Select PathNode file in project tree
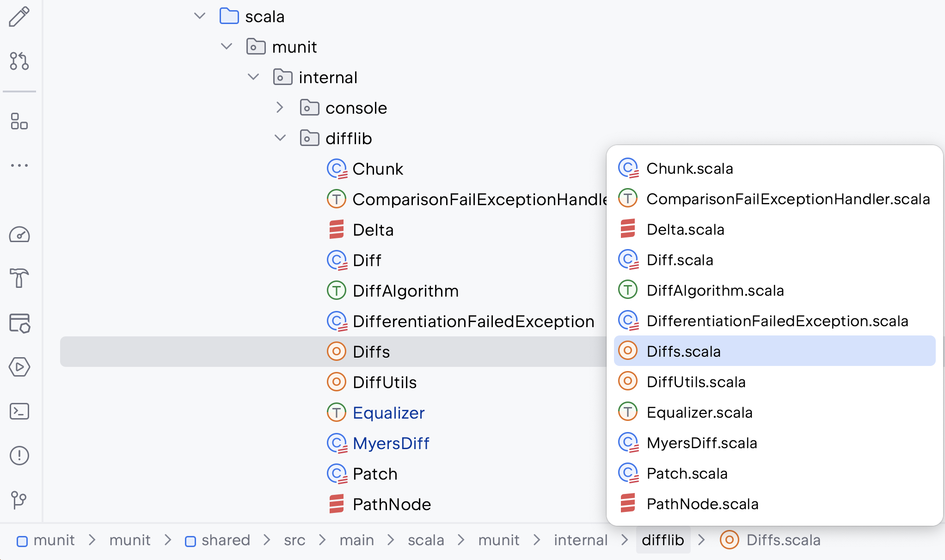This screenshot has width=945, height=560. [x=391, y=504]
